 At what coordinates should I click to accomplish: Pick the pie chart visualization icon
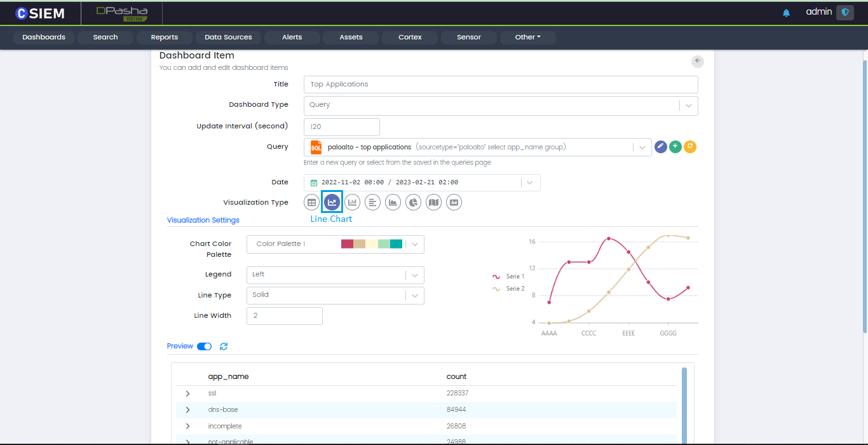413,202
